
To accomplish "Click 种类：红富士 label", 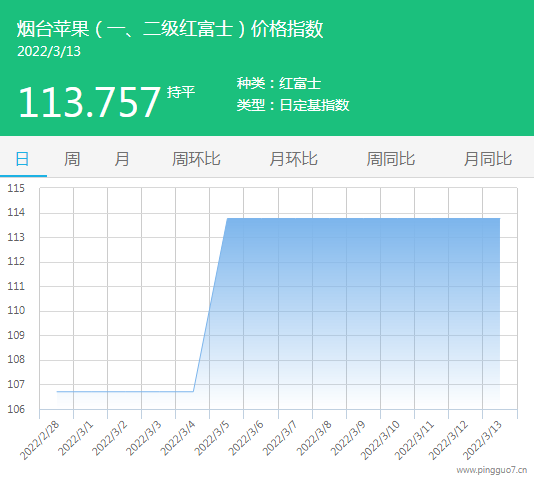I will pos(279,83).
